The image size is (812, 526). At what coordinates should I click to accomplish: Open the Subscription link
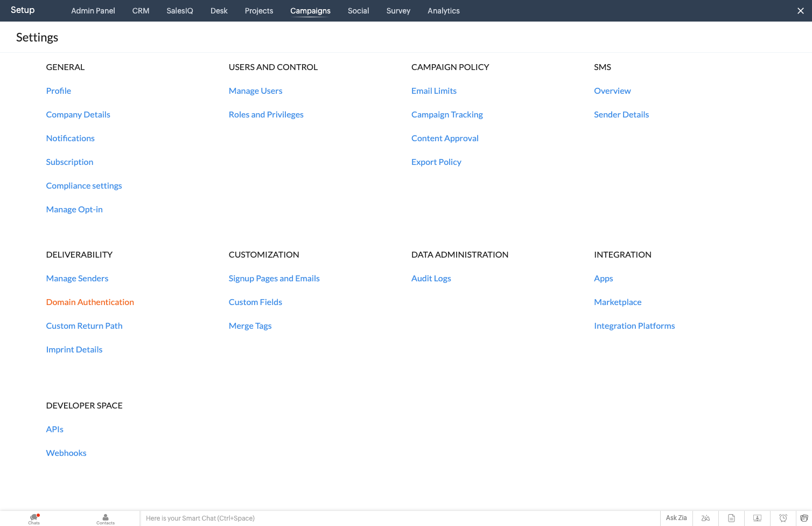(70, 162)
